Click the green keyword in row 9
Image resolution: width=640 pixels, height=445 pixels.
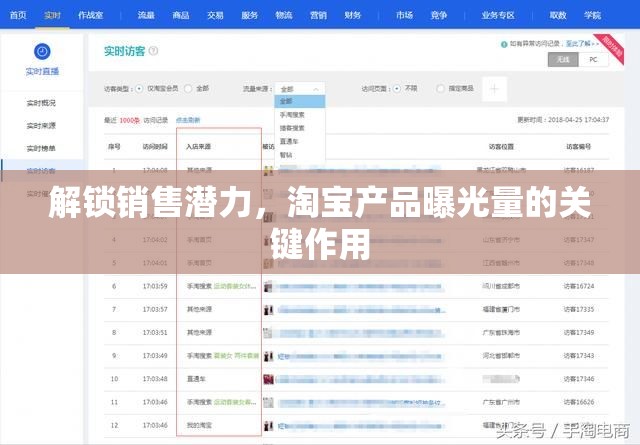(236, 356)
